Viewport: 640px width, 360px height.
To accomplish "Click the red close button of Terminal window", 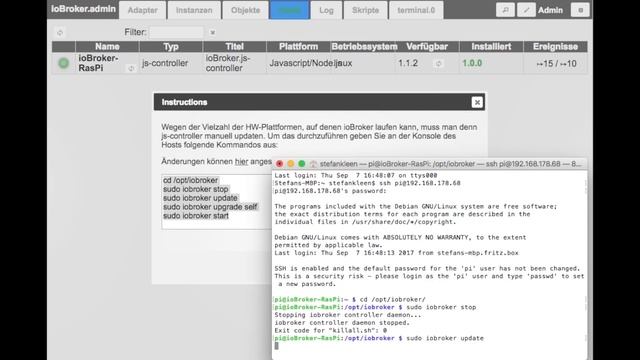I will coord(279,164).
